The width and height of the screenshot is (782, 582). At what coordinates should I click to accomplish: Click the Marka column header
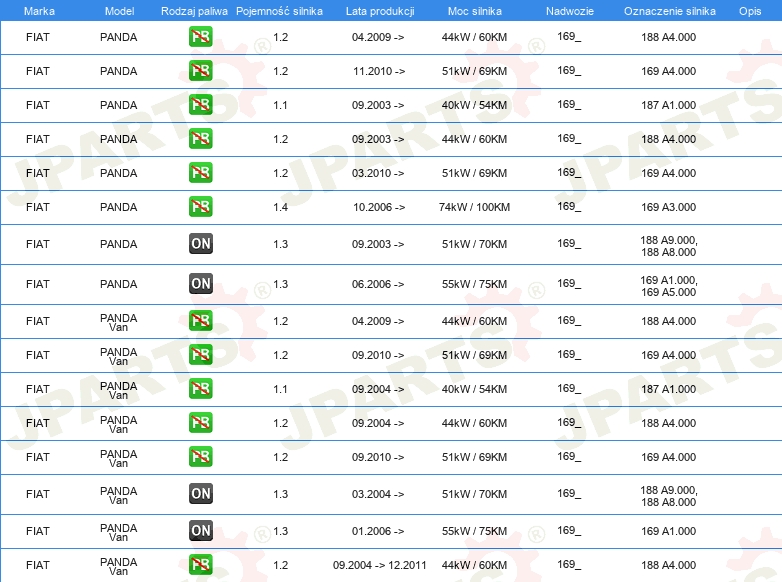pos(39,11)
